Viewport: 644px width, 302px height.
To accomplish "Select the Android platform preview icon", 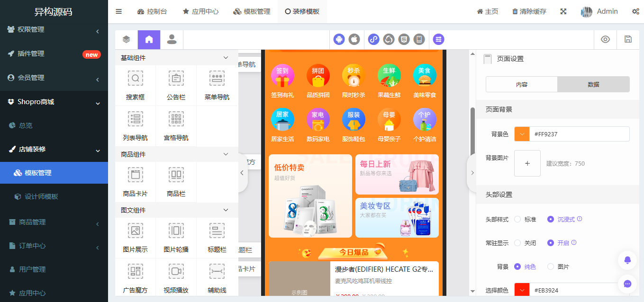I will 339,39.
